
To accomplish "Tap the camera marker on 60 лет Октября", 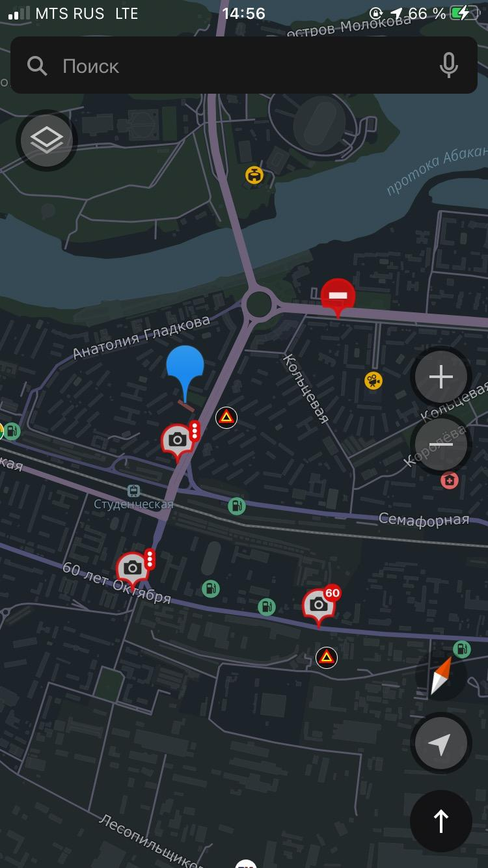I will click(135, 569).
